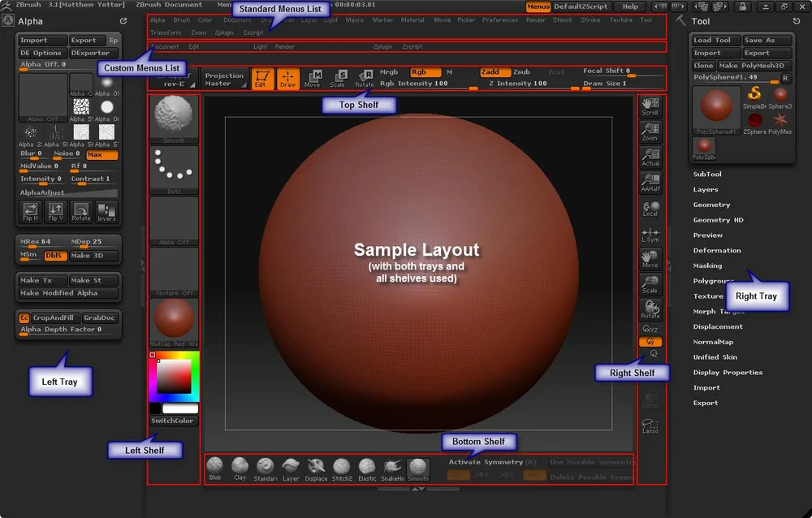Choose the Elastic brush

[367, 468]
